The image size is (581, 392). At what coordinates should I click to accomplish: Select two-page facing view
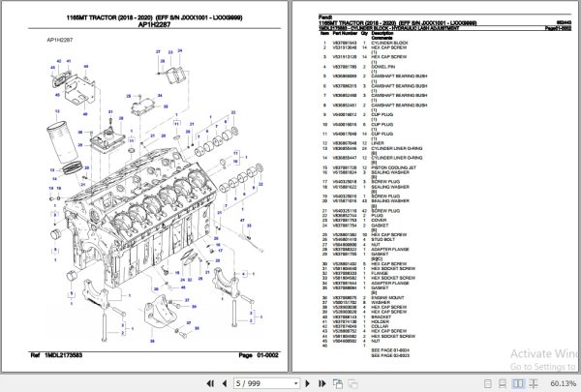518,383
